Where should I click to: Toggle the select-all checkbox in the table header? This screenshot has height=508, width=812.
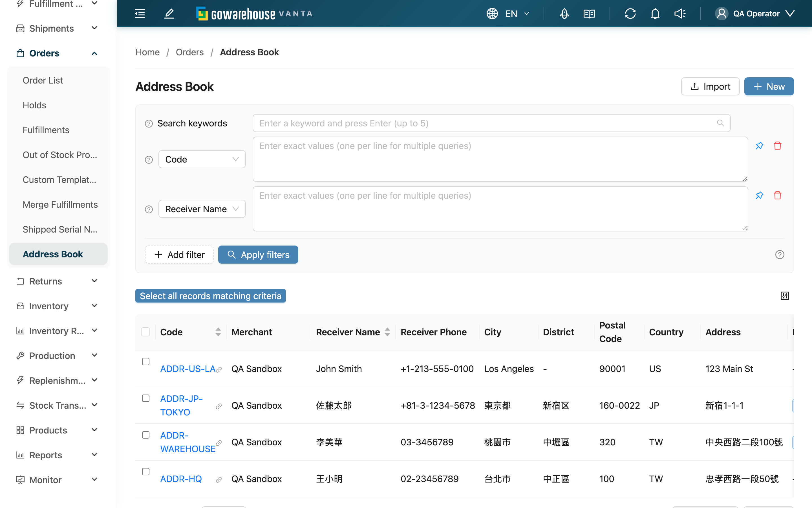click(x=145, y=332)
